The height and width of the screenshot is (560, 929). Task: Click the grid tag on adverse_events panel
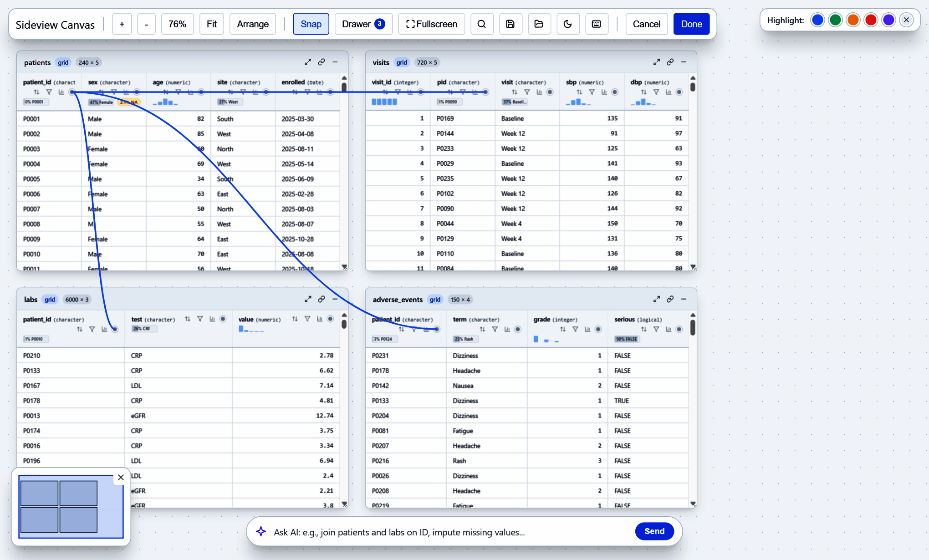tap(435, 300)
